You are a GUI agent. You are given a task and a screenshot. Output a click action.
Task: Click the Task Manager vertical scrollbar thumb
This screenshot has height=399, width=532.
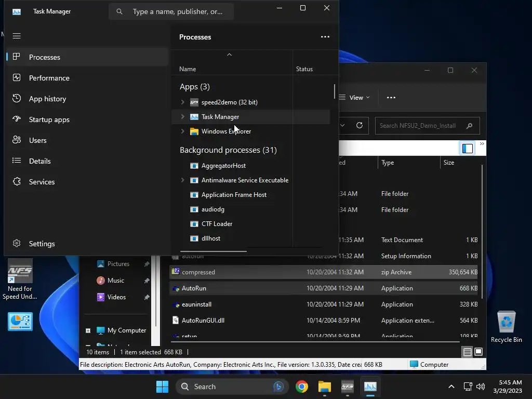pyautogui.click(x=335, y=91)
